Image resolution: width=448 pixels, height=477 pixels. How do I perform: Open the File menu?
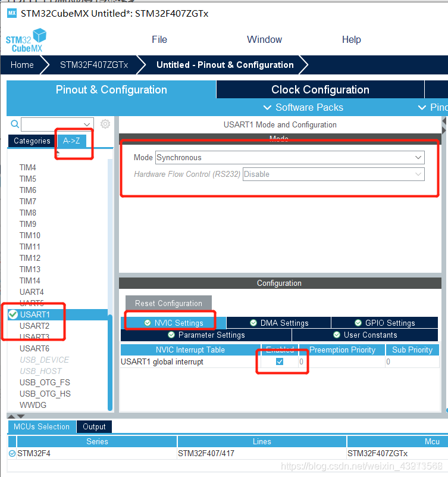click(159, 39)
